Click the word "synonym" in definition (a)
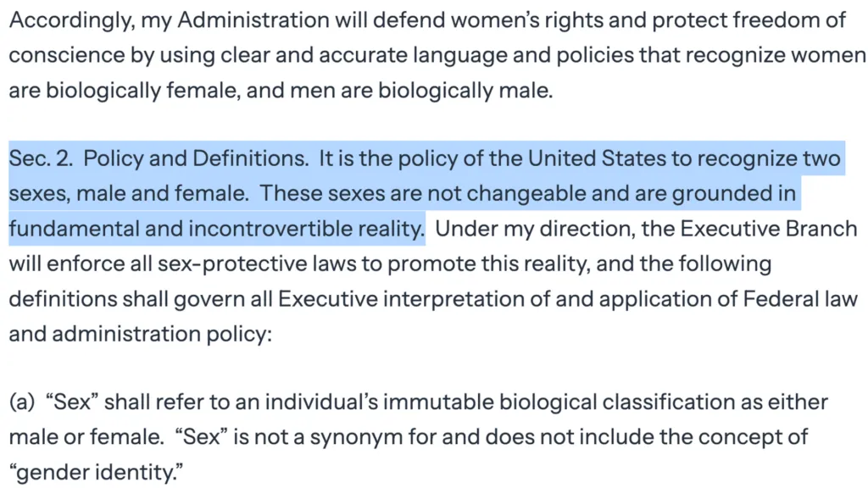The image size is (868, 488). coord(397,437)
